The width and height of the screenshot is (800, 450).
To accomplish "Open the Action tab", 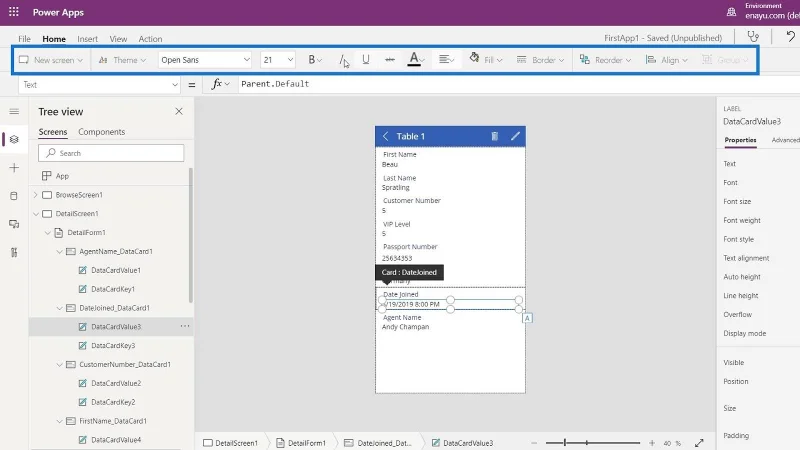I will click(150, 39).
